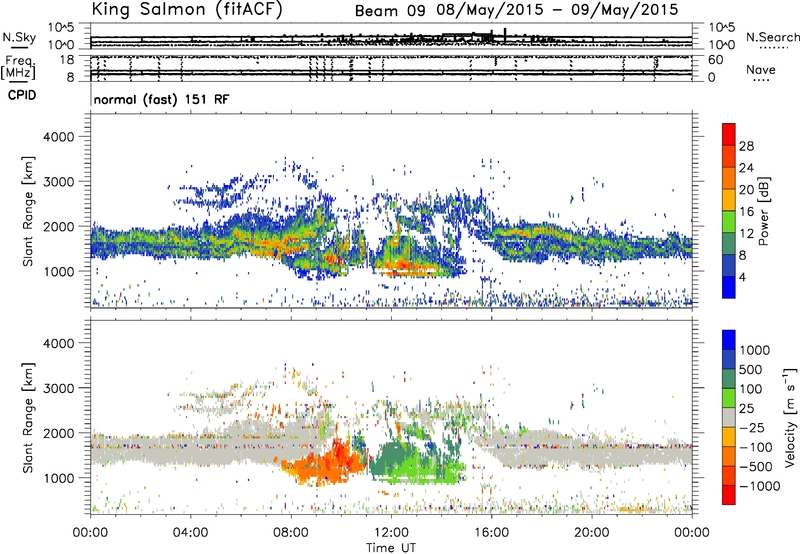
Task: Click the 20 tick on Power colorbar
Action: click(746, 190)
